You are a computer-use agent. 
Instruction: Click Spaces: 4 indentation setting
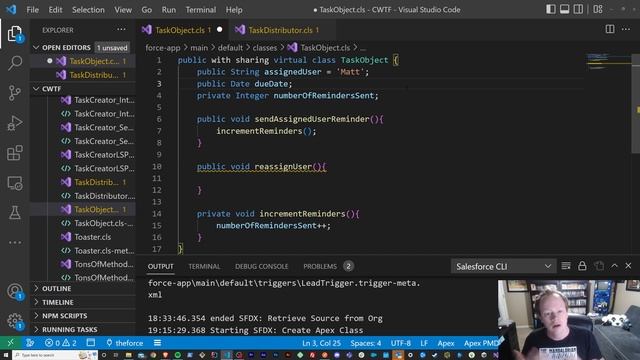(x=366, y=343)
